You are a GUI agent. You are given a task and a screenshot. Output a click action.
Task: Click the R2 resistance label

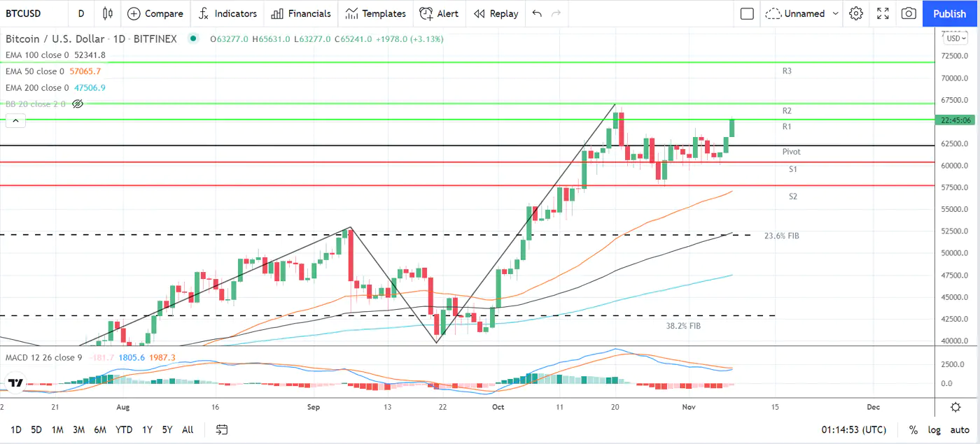pos(787,111)
